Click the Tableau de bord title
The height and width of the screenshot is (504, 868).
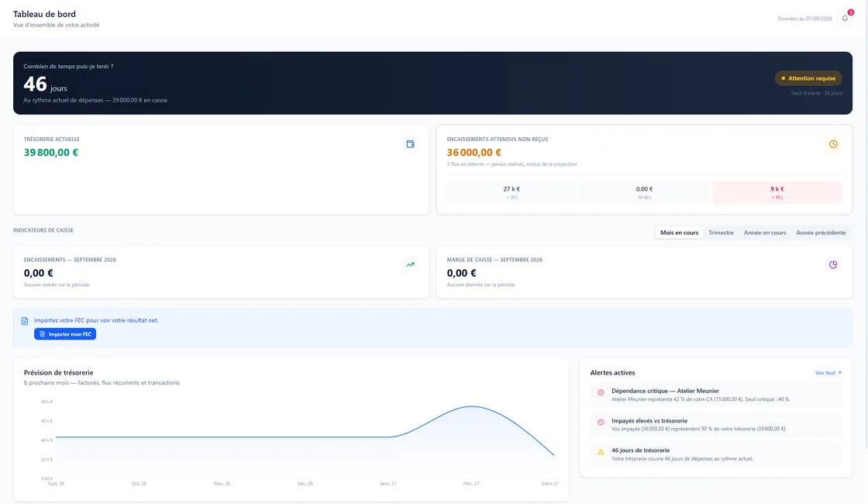(44, 14)
